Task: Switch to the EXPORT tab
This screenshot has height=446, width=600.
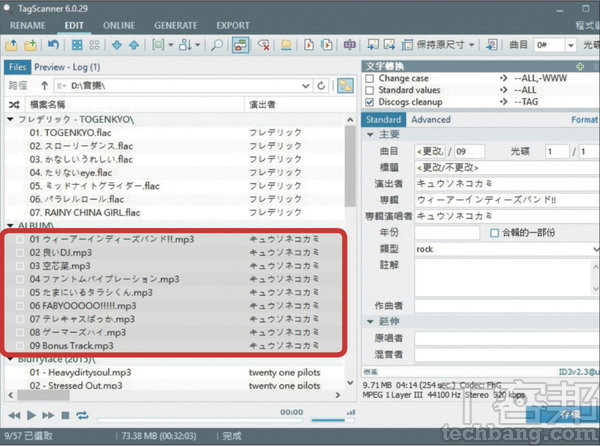Action: 233,26
